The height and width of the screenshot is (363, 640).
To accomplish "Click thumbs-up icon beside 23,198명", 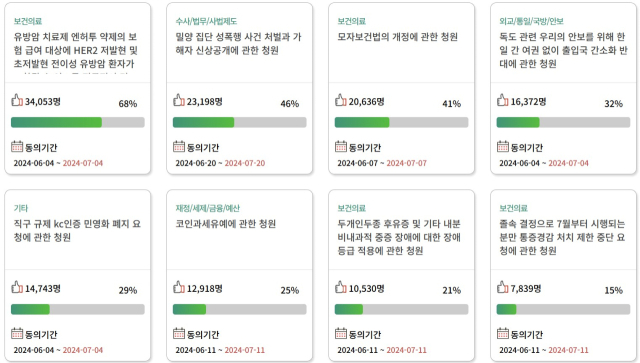I will (179, 100).
